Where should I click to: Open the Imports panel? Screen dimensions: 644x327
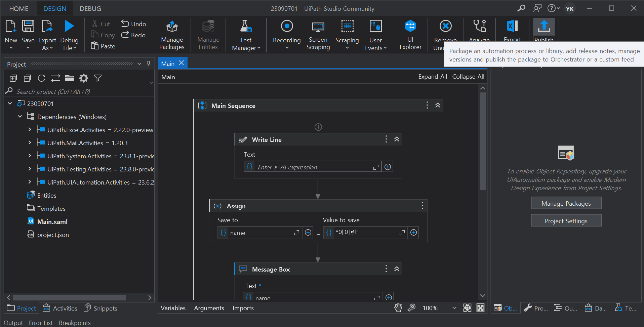click(x=243, y=308)
